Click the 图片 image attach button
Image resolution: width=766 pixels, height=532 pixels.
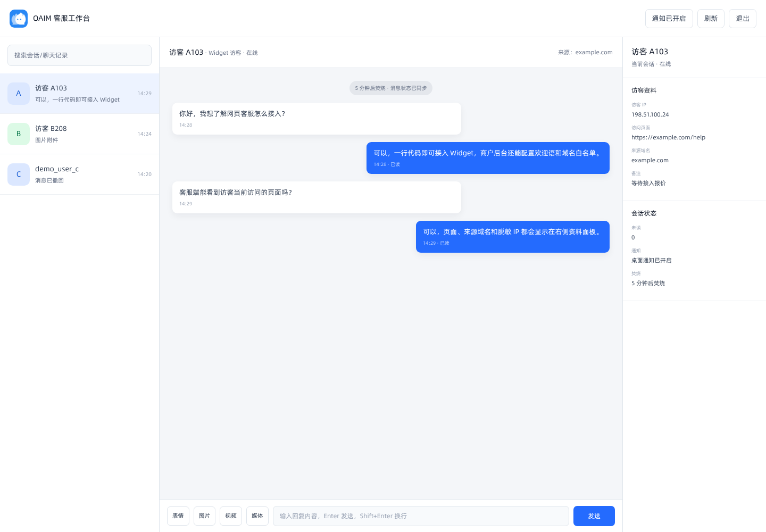[204, 516]
